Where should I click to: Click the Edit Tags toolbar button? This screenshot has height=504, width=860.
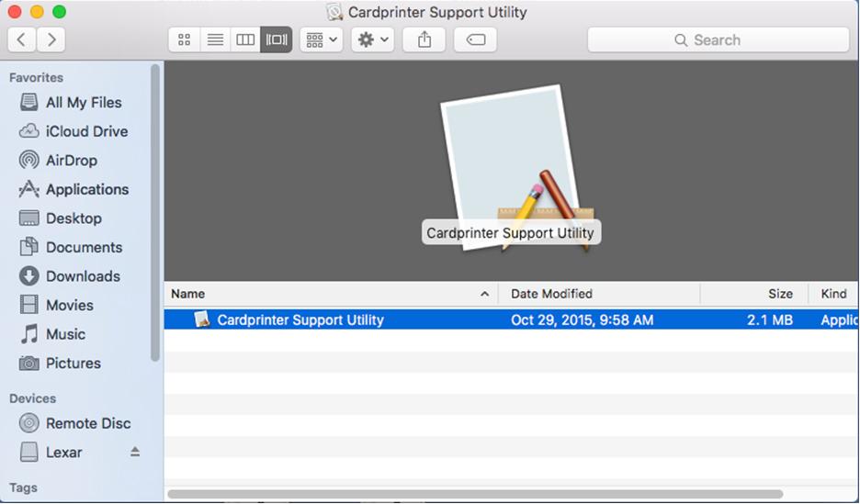[x=475, y=39]
